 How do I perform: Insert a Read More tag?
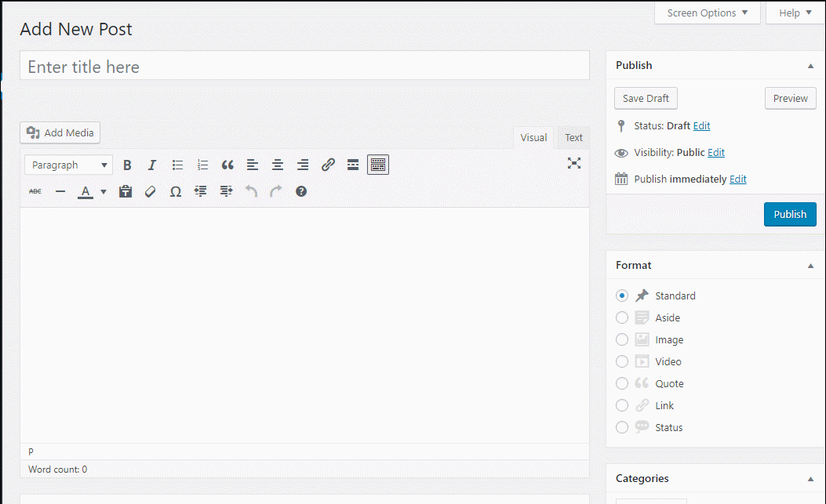point(352,165)
